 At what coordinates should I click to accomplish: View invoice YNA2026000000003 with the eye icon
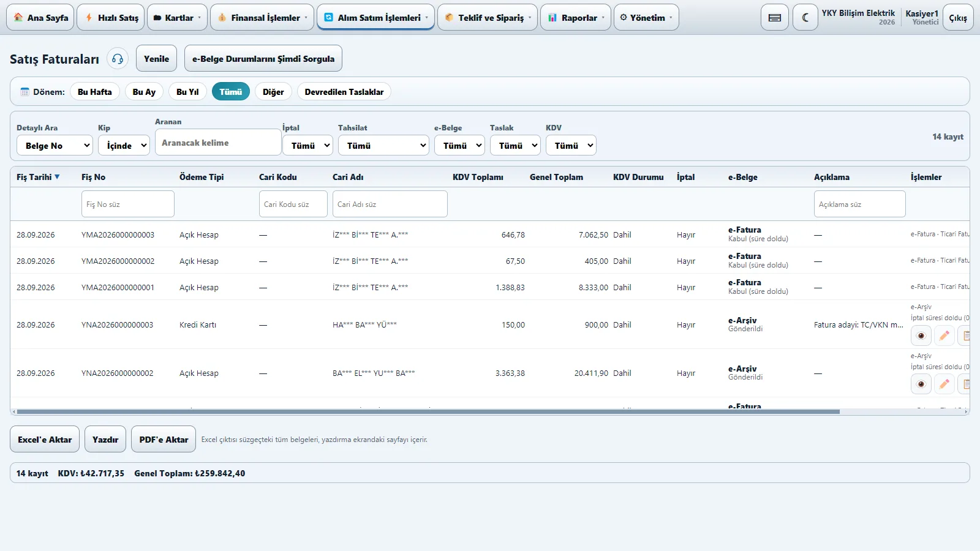click(921, 335)
